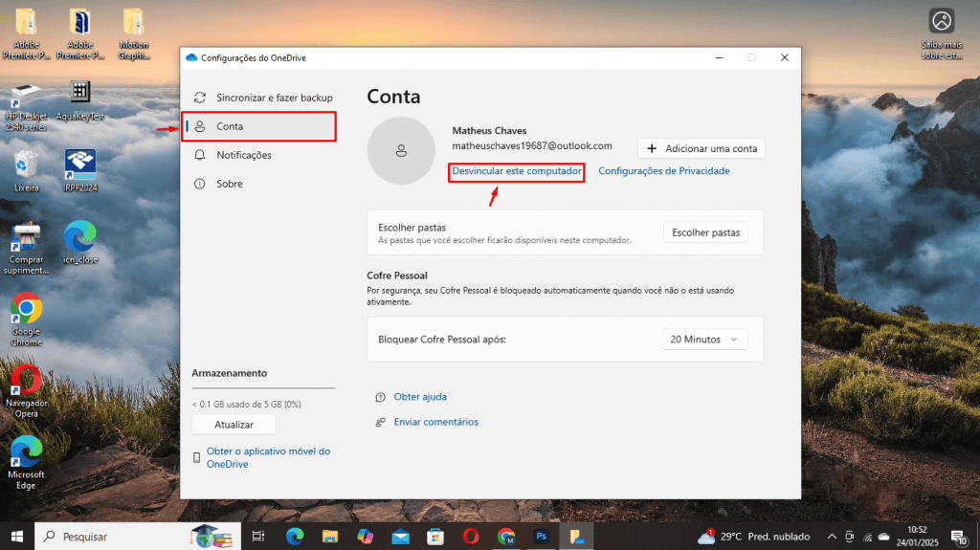This screenshot has height=550, width=980.
Task: Open Copilot from the taskbar
Action: [x=365, y=537]
